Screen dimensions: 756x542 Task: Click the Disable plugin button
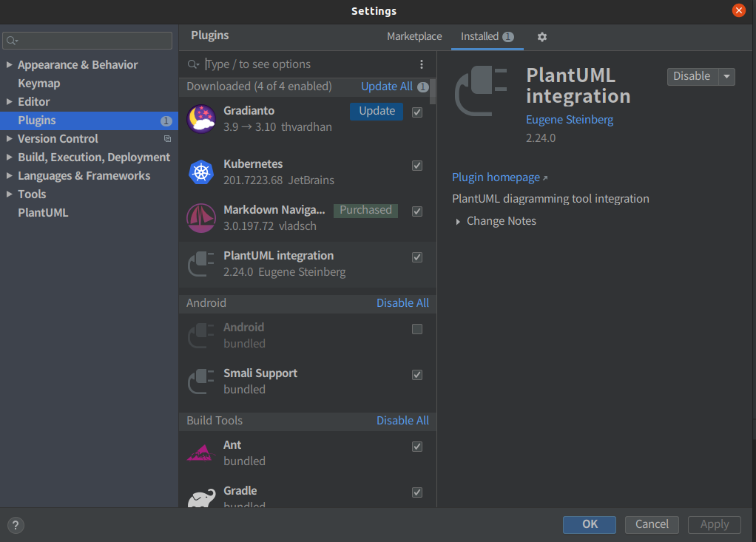tap(692, 77)
